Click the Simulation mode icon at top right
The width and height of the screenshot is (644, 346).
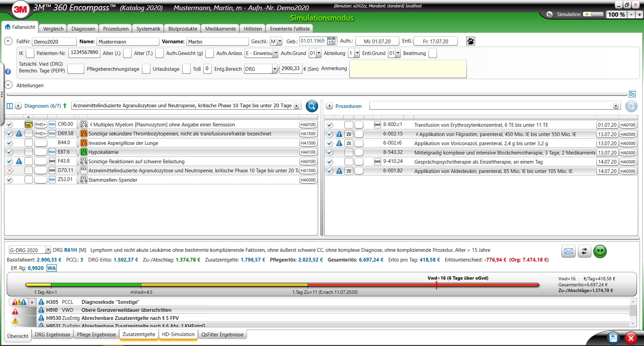point(549,14)
